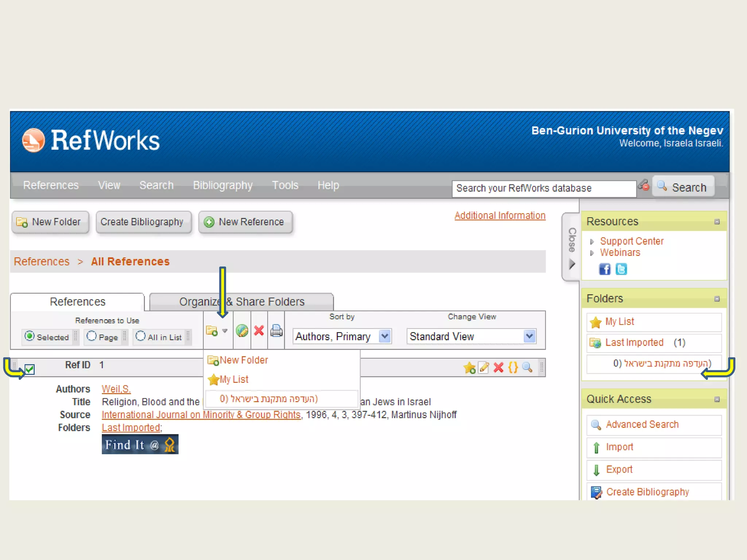Click the curly braces cite icon
Viewport: 747px width, 560px height.
click(x=513, y=367)
